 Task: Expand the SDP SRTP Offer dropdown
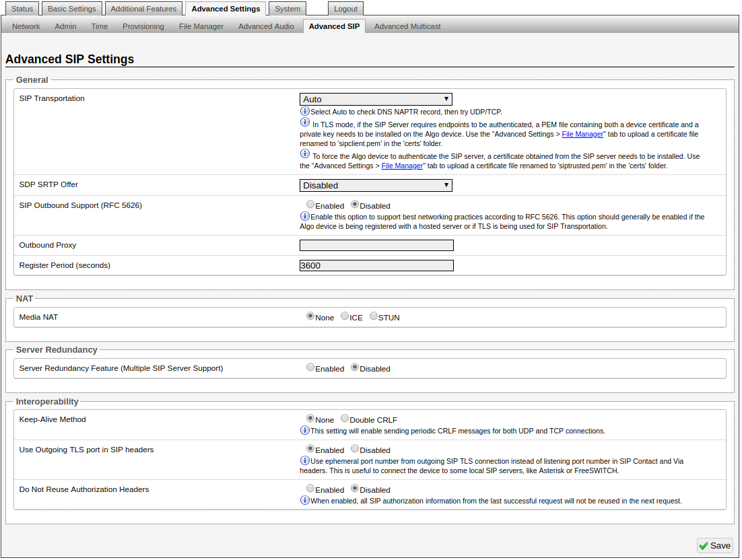tap(376, 185)
